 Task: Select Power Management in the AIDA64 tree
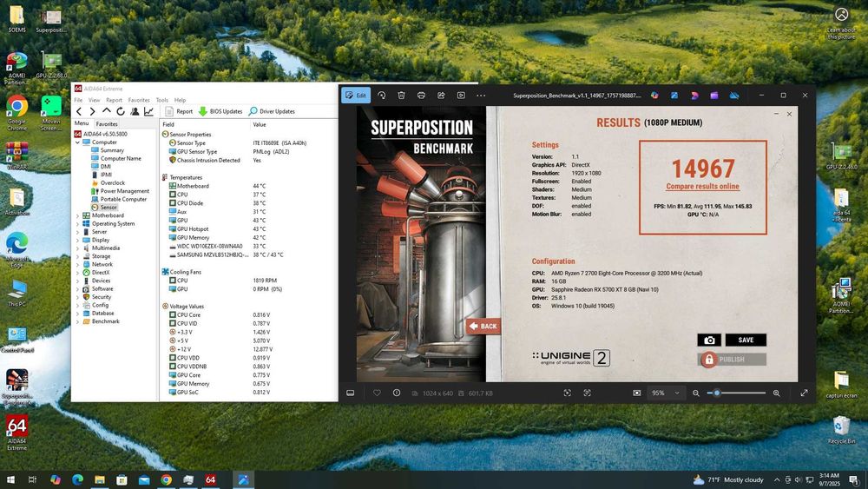pyautogui.click(x=124, y=191)
